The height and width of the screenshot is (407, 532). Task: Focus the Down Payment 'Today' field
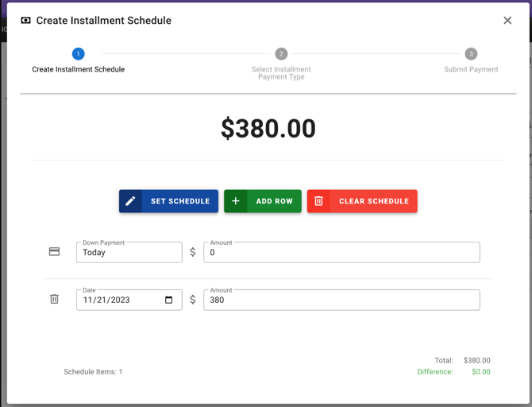[x=129, y=253]
